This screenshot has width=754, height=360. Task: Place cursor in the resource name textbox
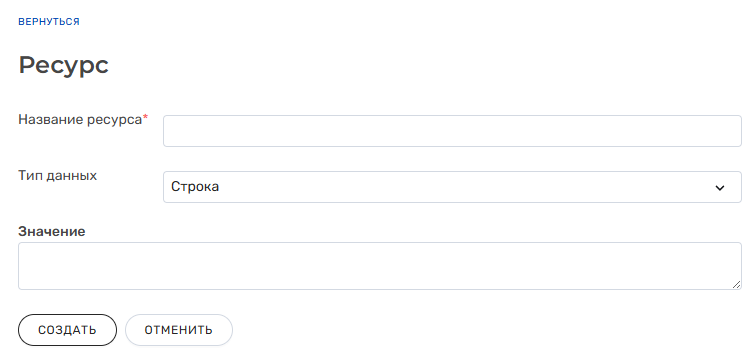tap(452, 131)
